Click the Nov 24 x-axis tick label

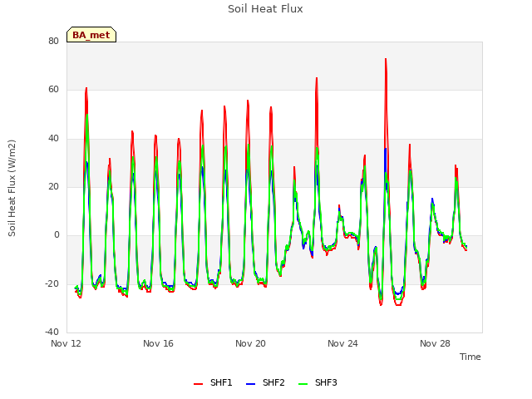click(x=342, y=343)
